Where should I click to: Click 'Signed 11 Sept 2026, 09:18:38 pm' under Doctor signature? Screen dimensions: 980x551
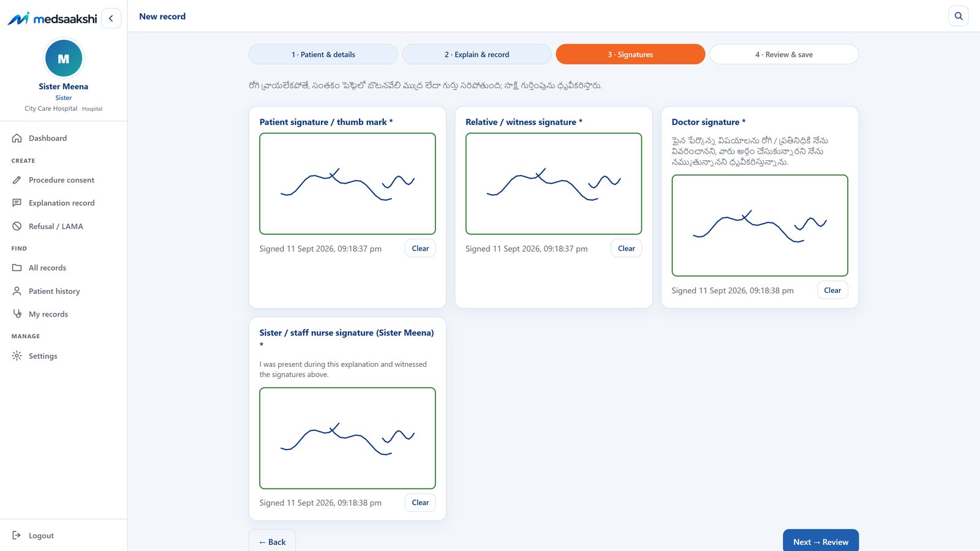733,290
